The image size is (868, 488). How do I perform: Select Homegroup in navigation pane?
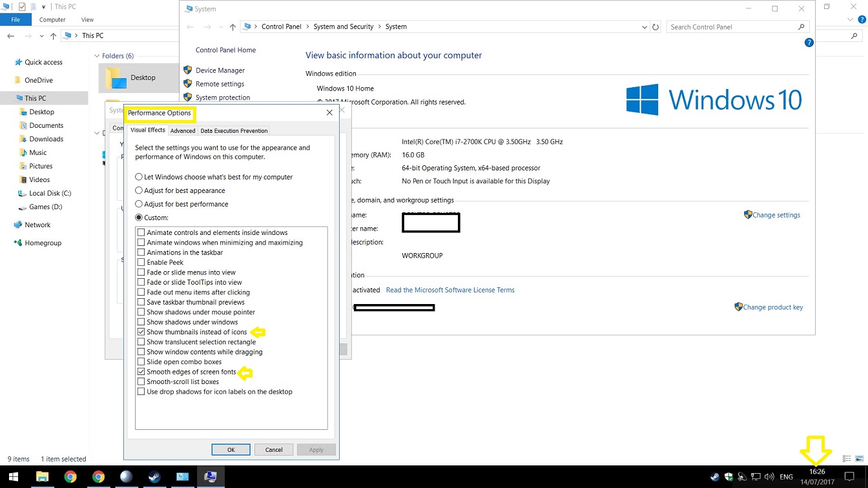tap(43, 243)
